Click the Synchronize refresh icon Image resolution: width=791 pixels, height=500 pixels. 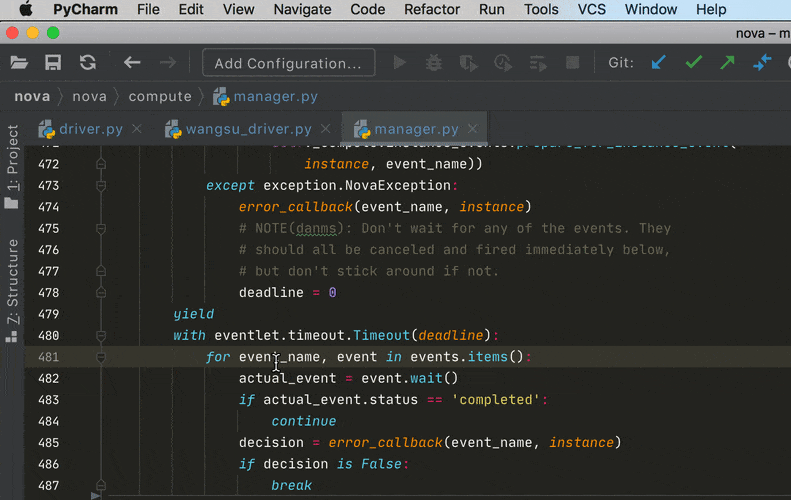pos(88,63)
